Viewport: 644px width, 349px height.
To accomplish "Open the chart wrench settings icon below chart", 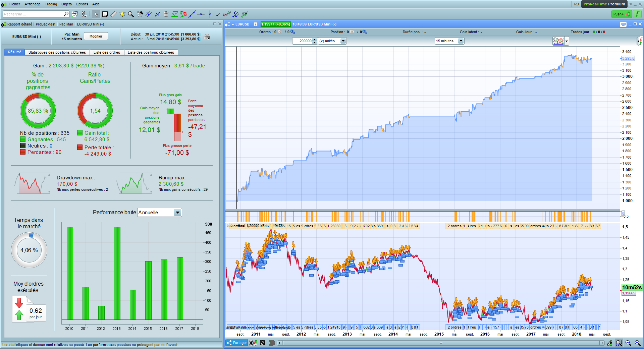I will tap(610, 343).
